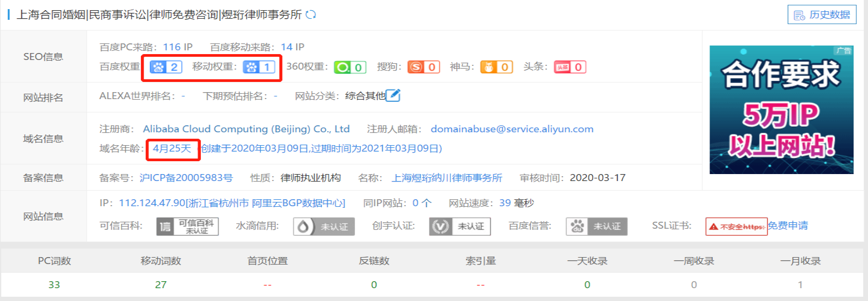This screenshot has width=868, height=301.
Task: Edit the website category with the pencil icon
Action: (393, 95)
